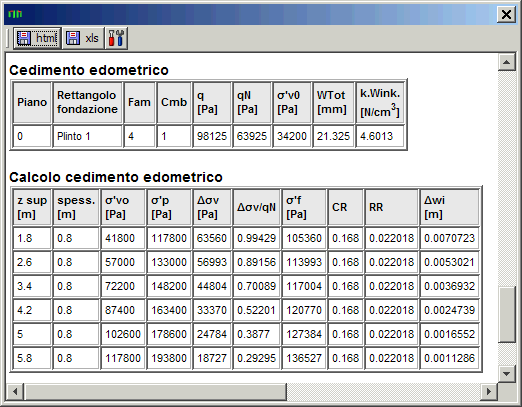Export table to xls

(83, 38)
